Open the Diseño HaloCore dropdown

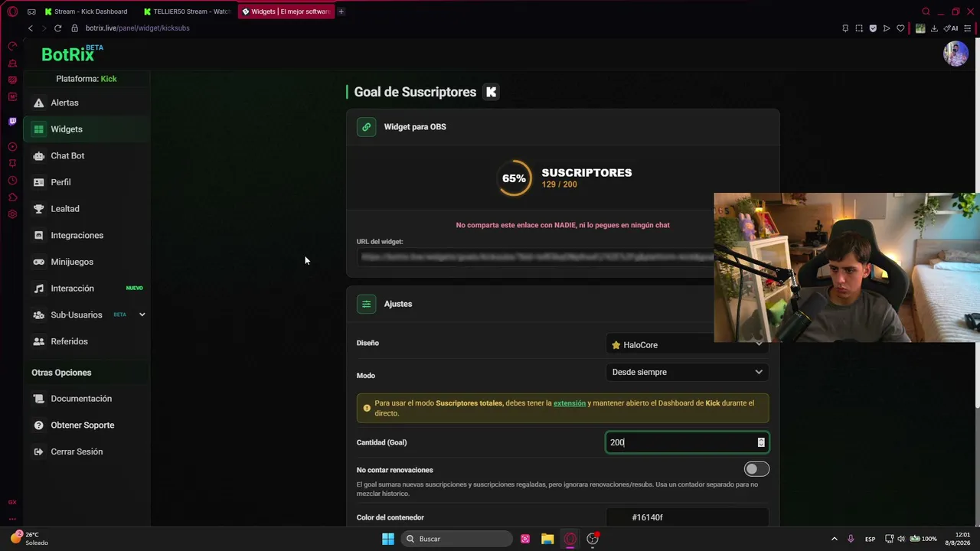687,345
